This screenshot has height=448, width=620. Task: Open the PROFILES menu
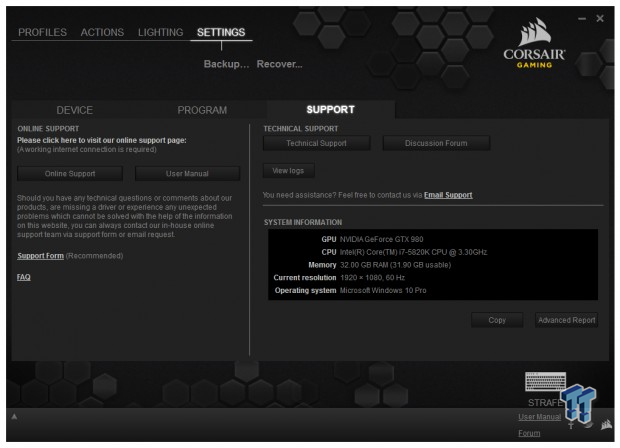tap(42, 32)
